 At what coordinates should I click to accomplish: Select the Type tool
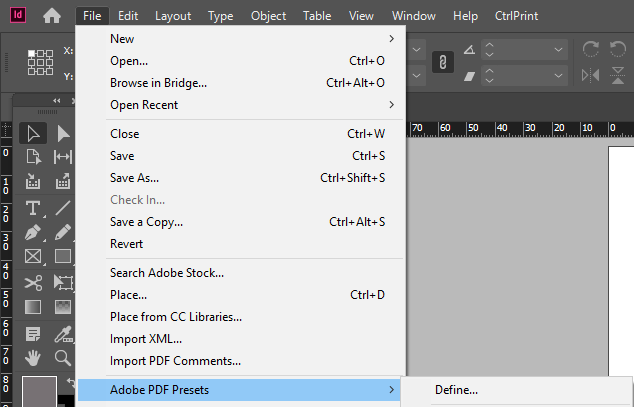click(33, 209)
